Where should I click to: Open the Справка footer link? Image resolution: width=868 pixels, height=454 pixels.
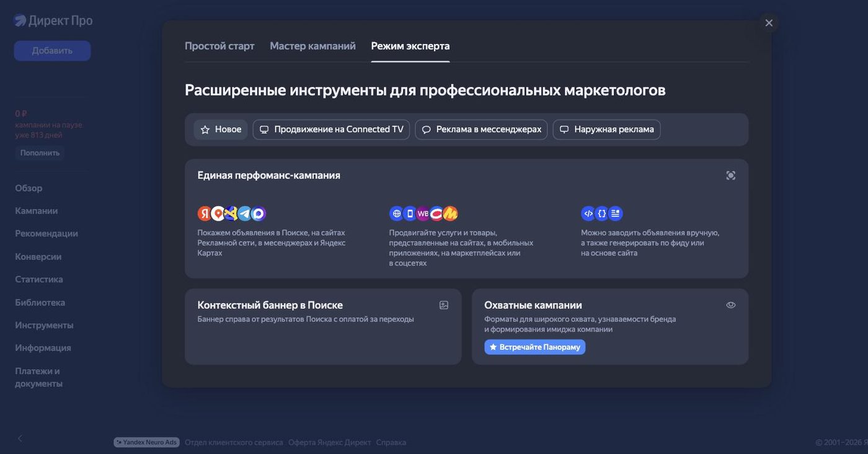(391, 442)
